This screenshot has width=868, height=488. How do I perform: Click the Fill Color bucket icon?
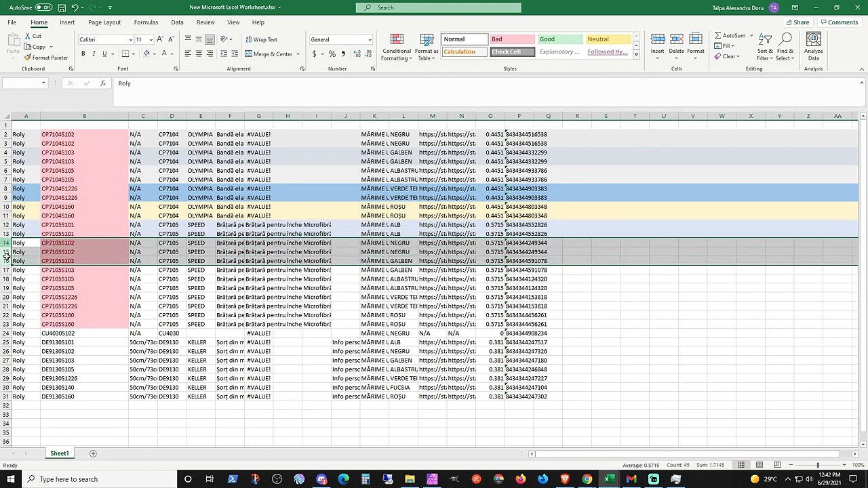click(x=146, y=54)
